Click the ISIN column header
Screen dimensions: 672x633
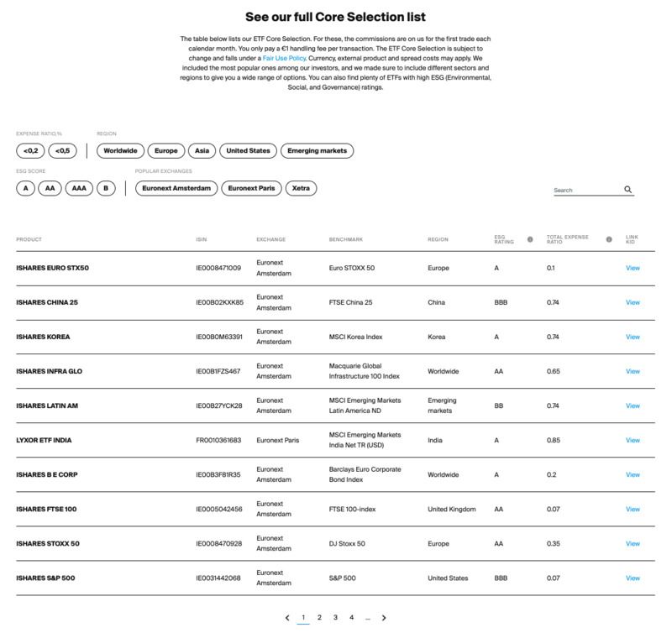202,239
